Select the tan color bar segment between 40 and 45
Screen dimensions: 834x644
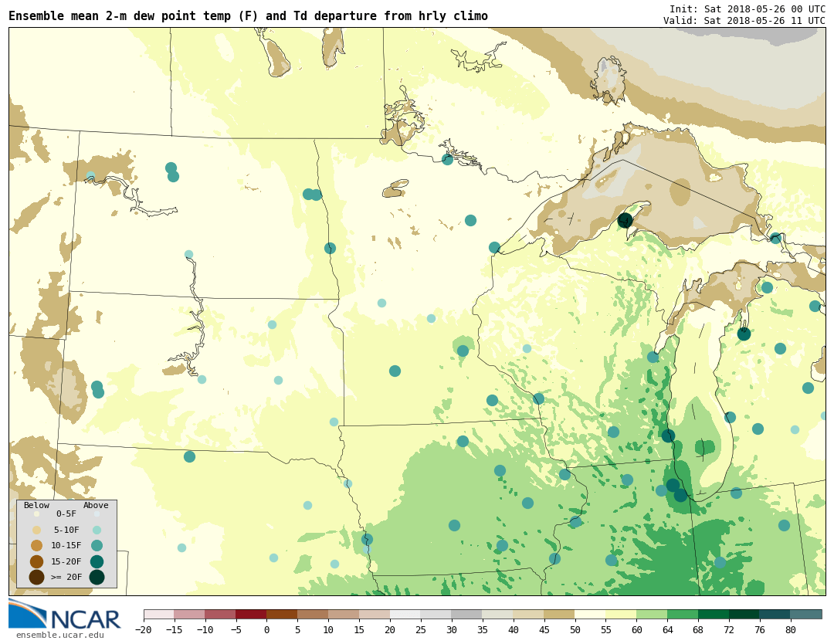(x=529, y=615)
